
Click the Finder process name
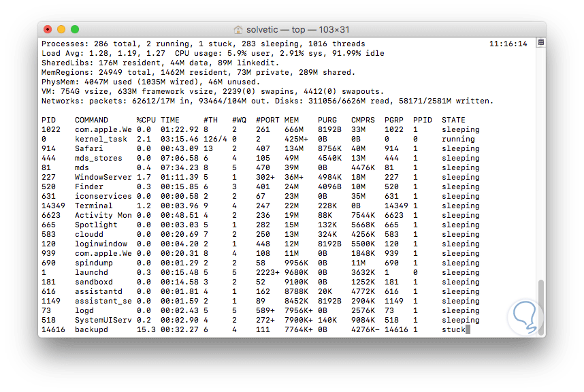pyautogui.click(x=88, y=186)
